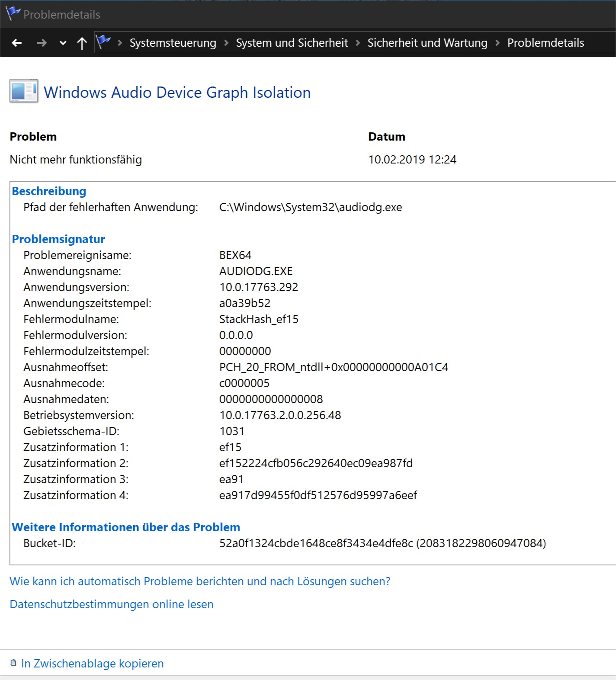This screenshot has width=616, height=680.
Task: Click the Ausnahmecode label
Action: click(x=64, y=383)
